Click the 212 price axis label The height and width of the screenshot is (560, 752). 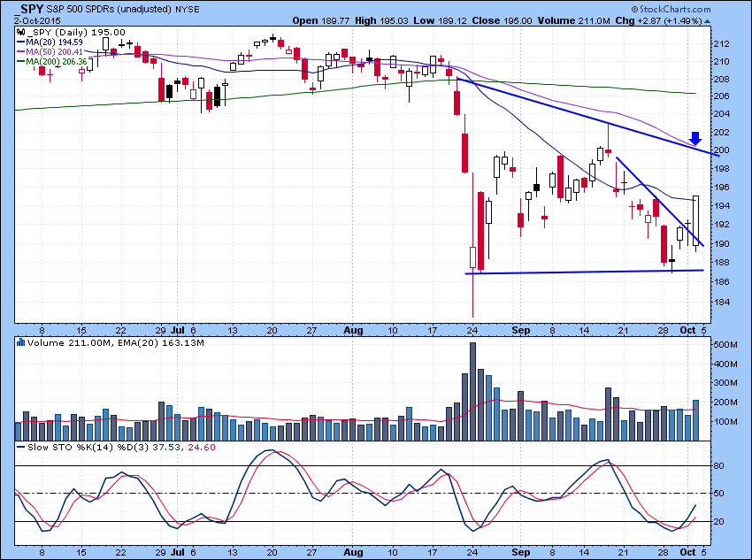click(x=722, y=44)
